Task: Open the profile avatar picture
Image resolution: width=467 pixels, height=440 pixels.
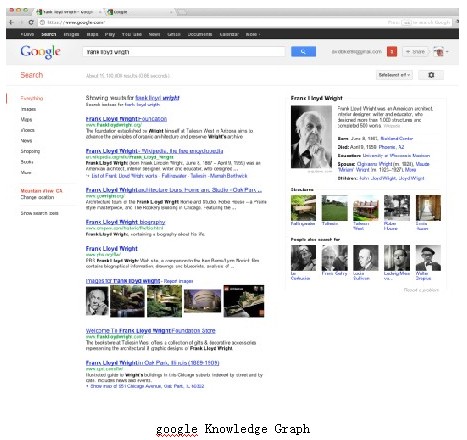Action: point(438,51)
